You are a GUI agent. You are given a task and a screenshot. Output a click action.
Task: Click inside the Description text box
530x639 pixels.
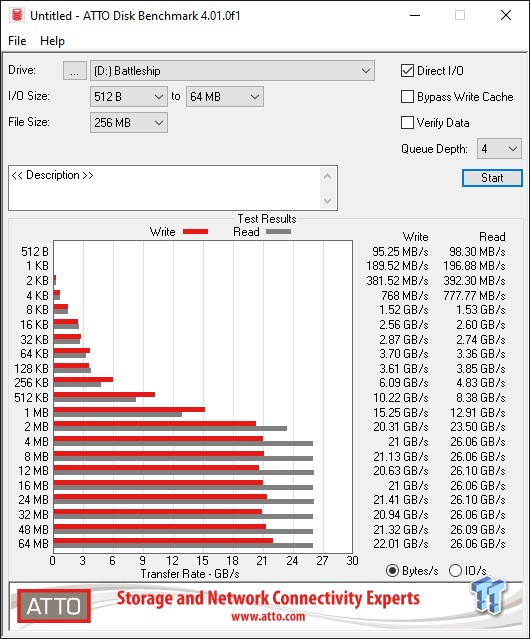click(164, 188)
